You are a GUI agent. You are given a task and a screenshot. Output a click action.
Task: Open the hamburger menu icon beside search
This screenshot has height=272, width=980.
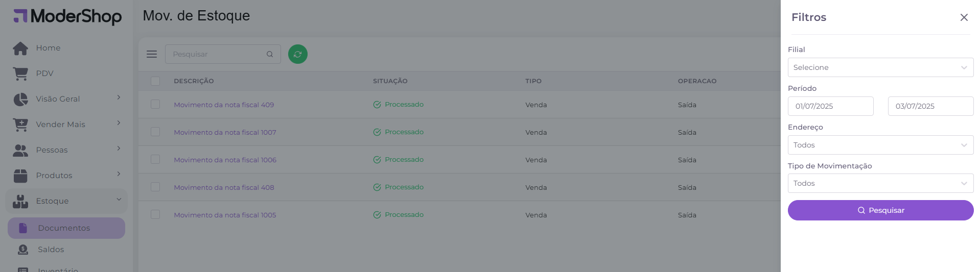click(152, 54)
